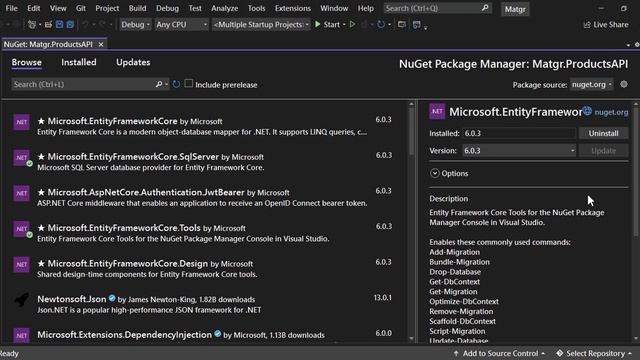This screenshot has width=640, height=360.
Task: Open the Git menu
Action: (80, 8)
